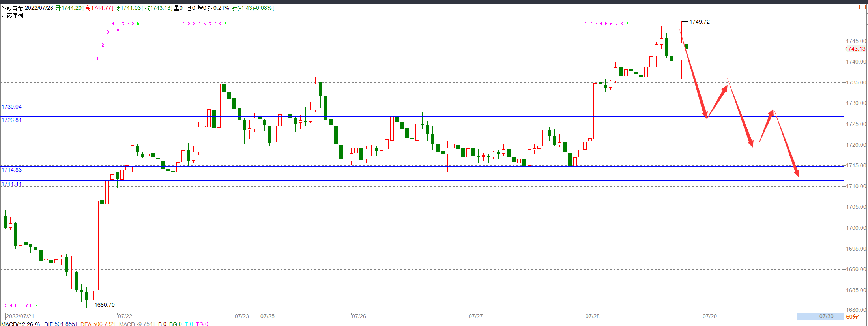Click the red 1743.13 current price tag

coord(855,49)
